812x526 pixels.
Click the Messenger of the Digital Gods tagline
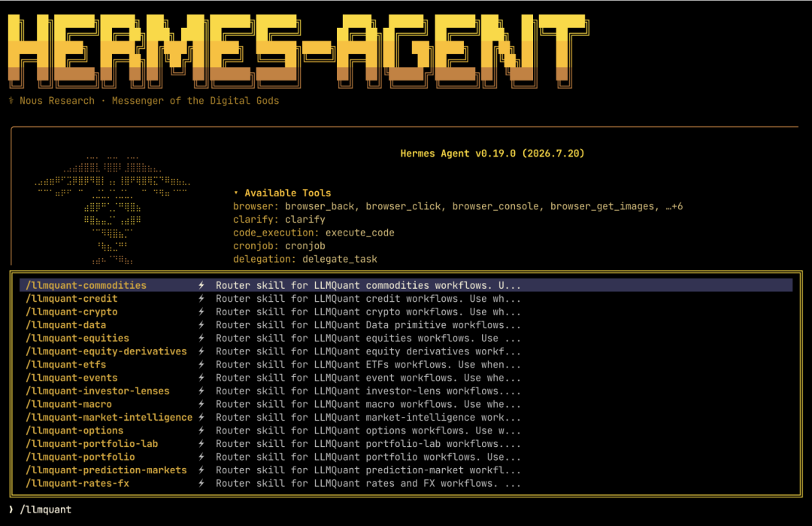pyautogui.click(x=195, y=101)
